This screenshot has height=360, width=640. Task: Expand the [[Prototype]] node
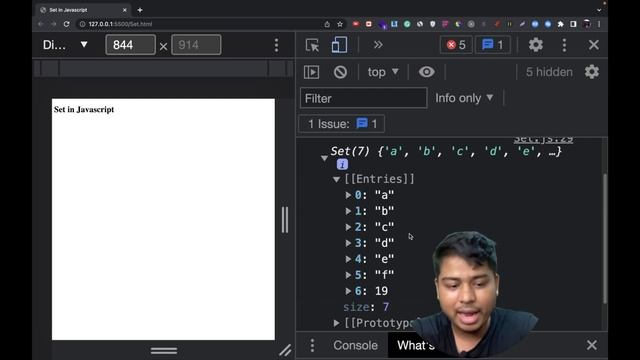coord(336,323)
